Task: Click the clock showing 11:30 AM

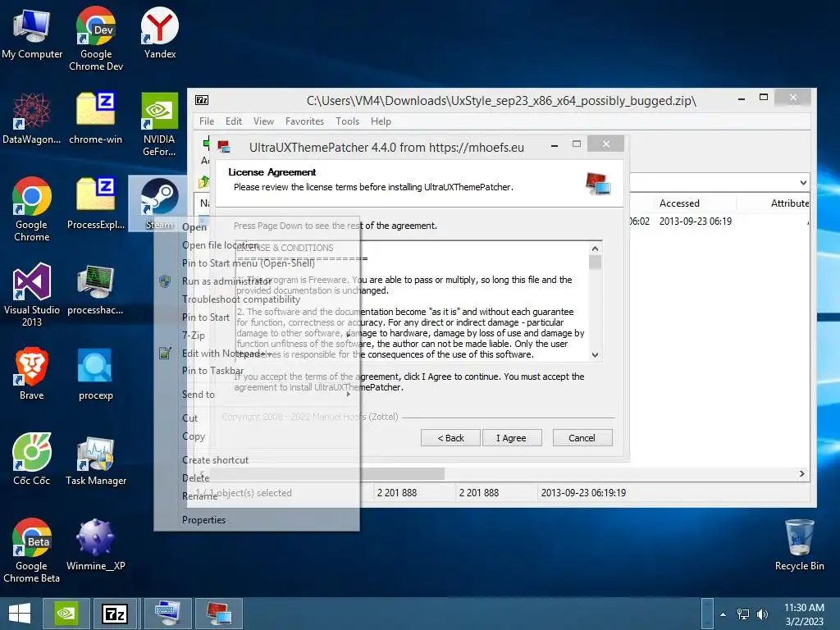Action: [x=804, y=614]
